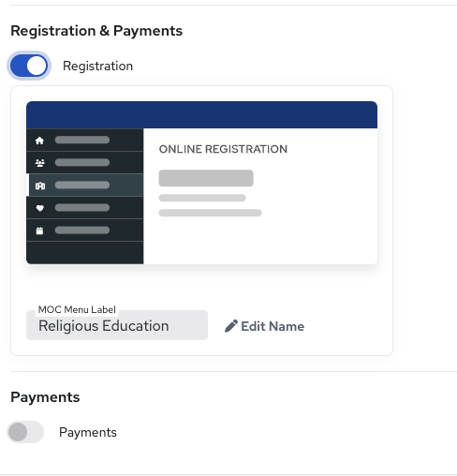Click the pencil icon beside Edit Name
This screenshot has width=457, height=476.
(x=231, y=326)
